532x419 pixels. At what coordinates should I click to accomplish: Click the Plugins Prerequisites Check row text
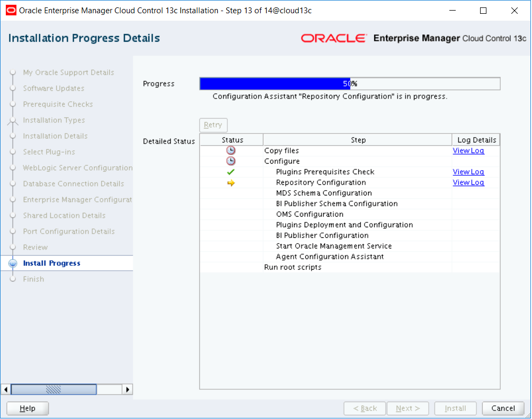tap(325, 172)
